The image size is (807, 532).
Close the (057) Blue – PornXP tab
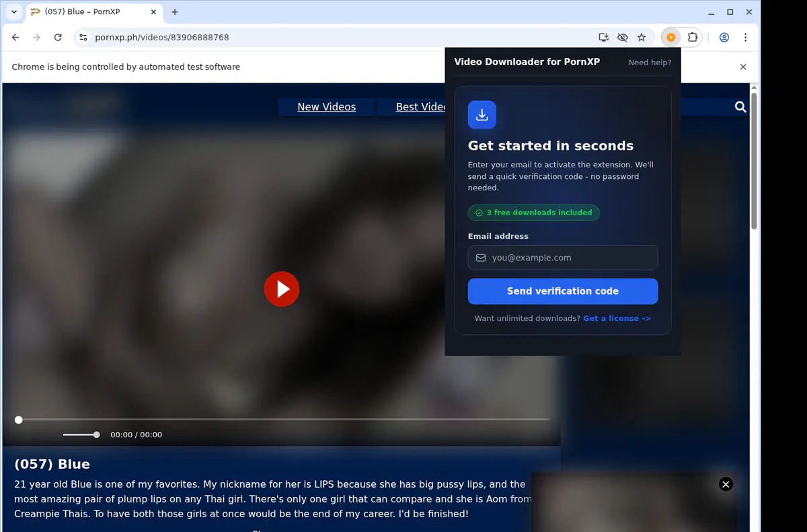click(154, 12)
